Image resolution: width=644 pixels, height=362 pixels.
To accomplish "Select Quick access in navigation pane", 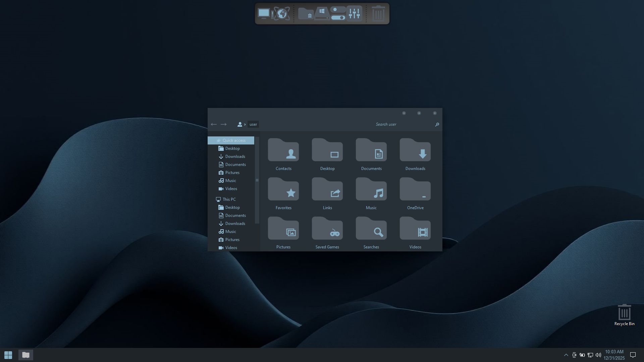I will pyautogui.click(x=234, y=140).
